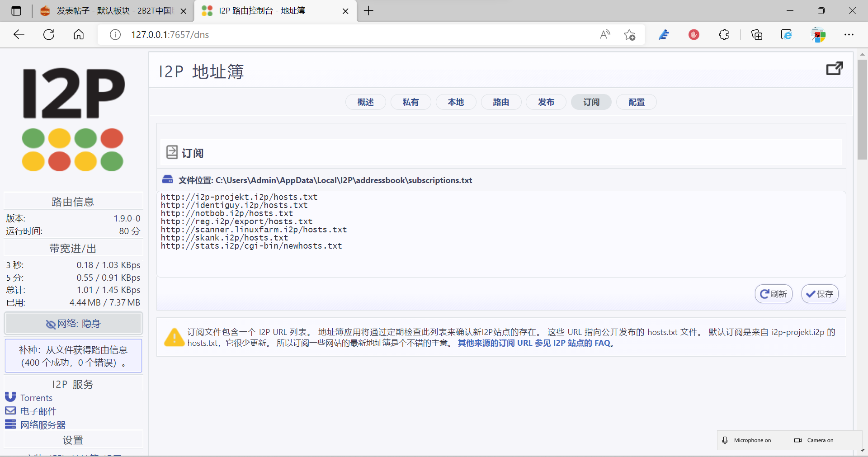Click the 设置 sidebar heading
This screenshot has width=868, height=457.
[73, 440]
